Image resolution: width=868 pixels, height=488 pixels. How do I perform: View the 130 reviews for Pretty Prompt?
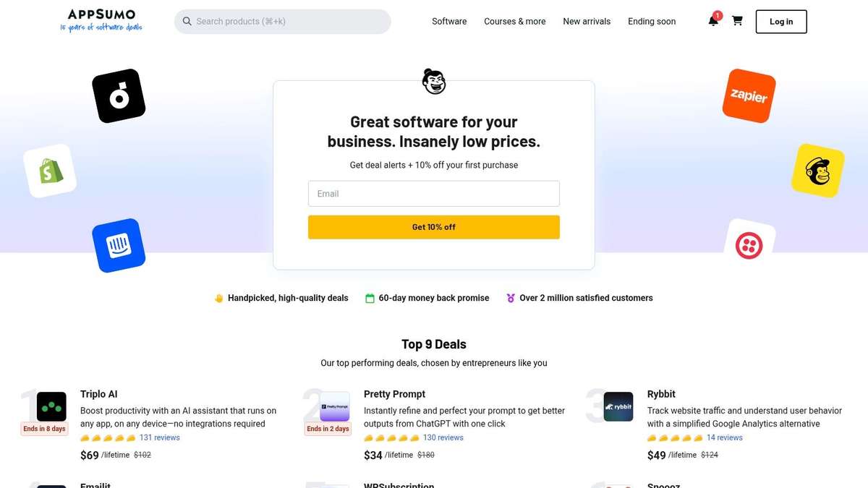click(443, 437)
